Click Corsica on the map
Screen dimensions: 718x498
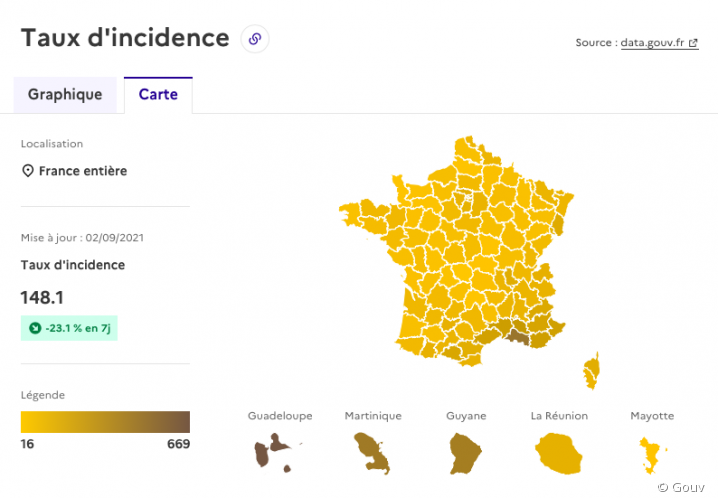pos(591,371)
